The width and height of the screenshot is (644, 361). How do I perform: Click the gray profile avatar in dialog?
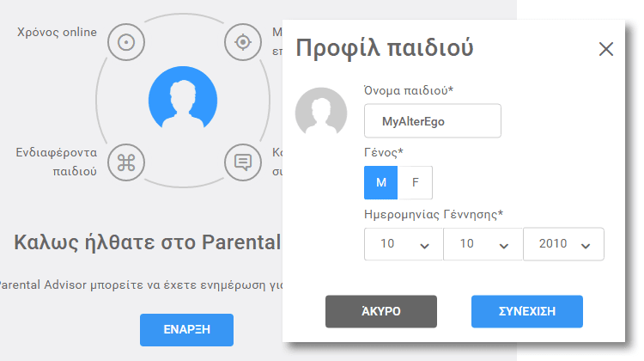pos(321,112)
